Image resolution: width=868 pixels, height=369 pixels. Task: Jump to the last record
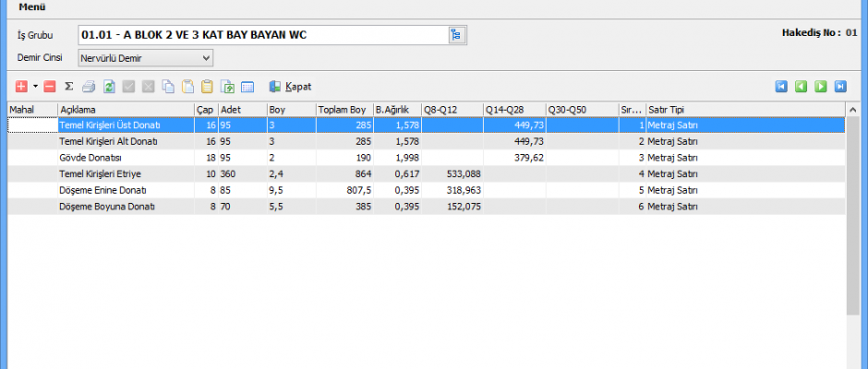[840, 87]
